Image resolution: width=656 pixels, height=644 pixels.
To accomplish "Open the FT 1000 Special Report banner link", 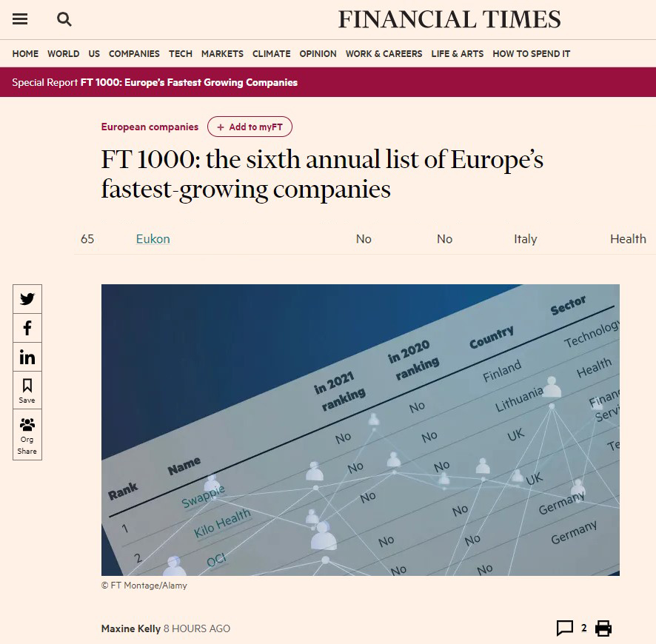I will click(x=189, y=82).
